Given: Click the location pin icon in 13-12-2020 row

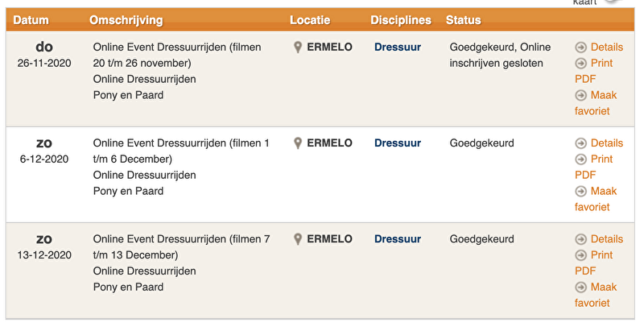Looking at the screenshot, I should tap(298, 239).
